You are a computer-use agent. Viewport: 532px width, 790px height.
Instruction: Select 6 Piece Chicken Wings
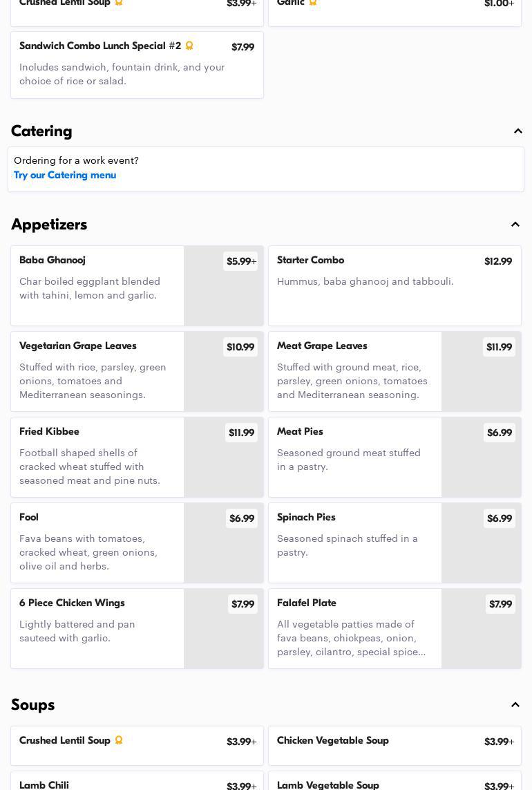(97, 628)
